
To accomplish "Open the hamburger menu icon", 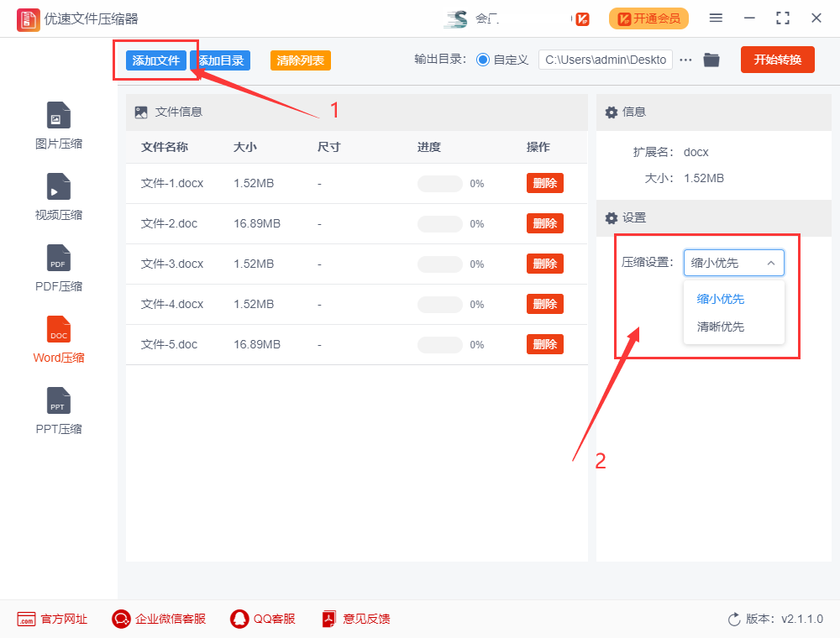I will [716, 18].
